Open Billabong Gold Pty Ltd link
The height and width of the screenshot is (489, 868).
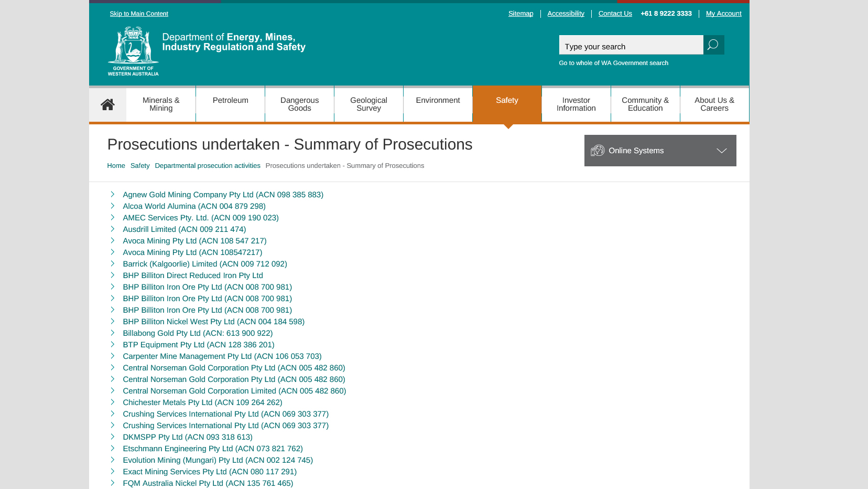[198, 333]
